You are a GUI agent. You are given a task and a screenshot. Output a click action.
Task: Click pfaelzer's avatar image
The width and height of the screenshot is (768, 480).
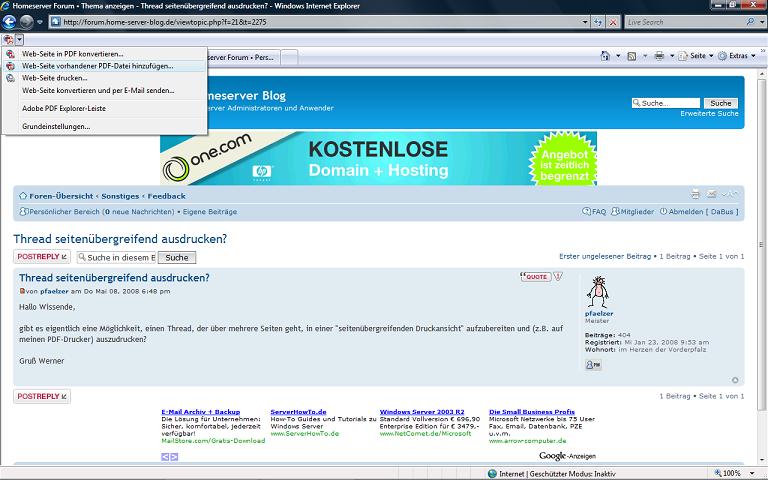(x=598, y=292)
